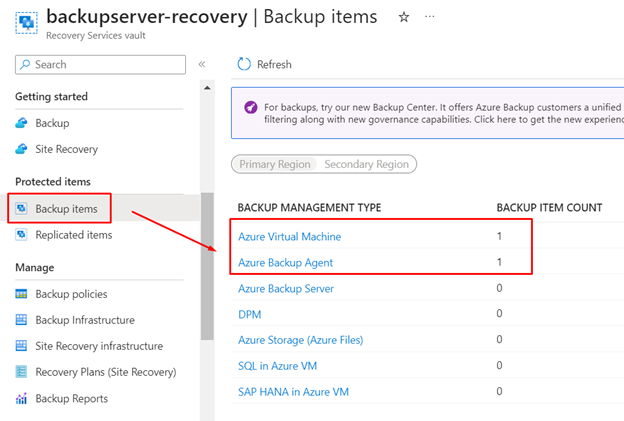624x421 pixels.
Task: Click the Manage section heading
Action: [x=35, y=268]
